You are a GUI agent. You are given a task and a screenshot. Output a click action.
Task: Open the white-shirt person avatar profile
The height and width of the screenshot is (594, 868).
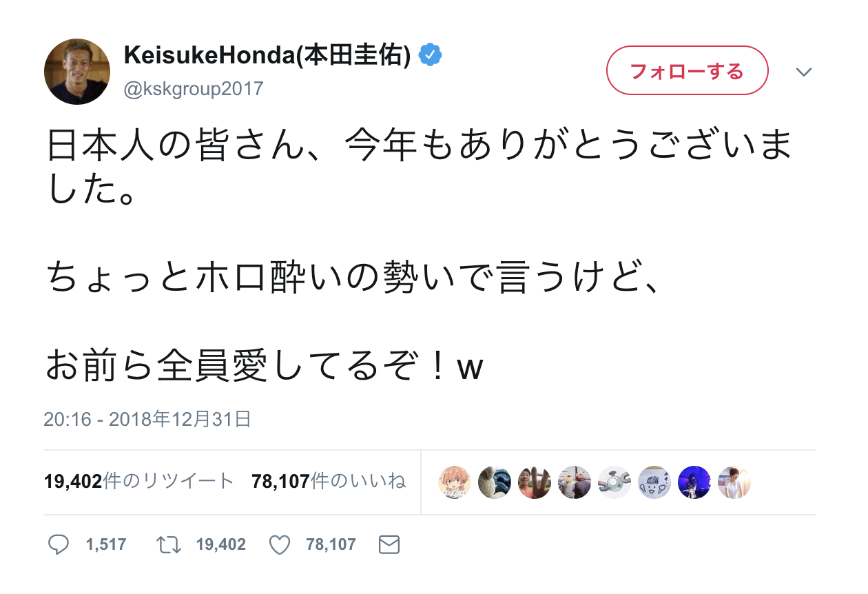pyautogui.click(x=734, y=482)
